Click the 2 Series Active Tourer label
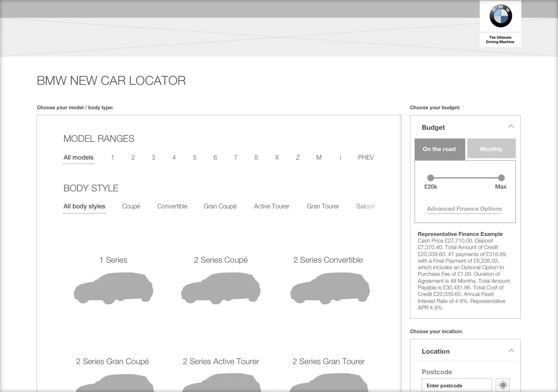The image size is (558, 392). tap(221, 361)
